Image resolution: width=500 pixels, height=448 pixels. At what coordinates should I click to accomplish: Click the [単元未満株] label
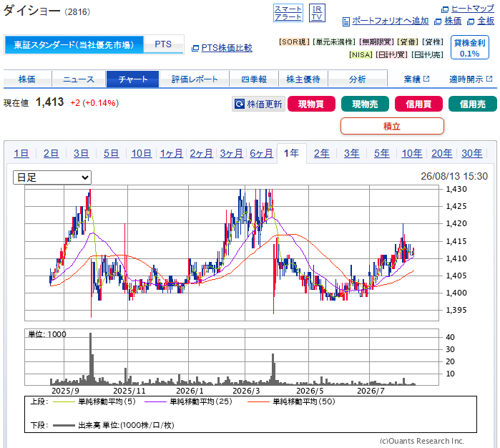tap(334, 42)
